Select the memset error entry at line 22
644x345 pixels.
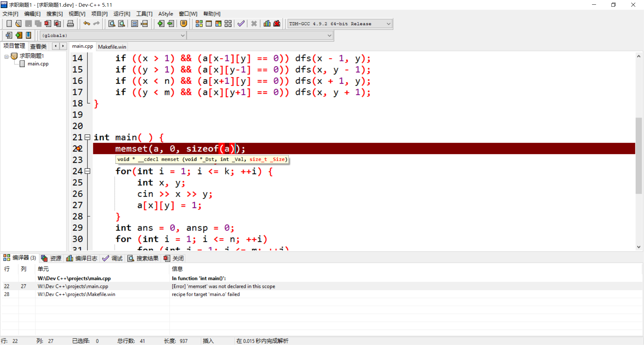click(x=223, y=286)
